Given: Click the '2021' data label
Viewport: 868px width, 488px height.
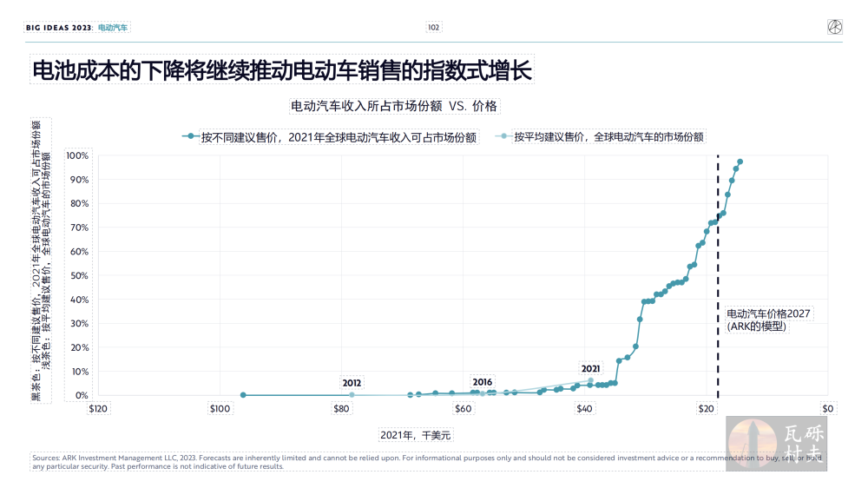Looking at the screenshot, I should coord(590,368).
